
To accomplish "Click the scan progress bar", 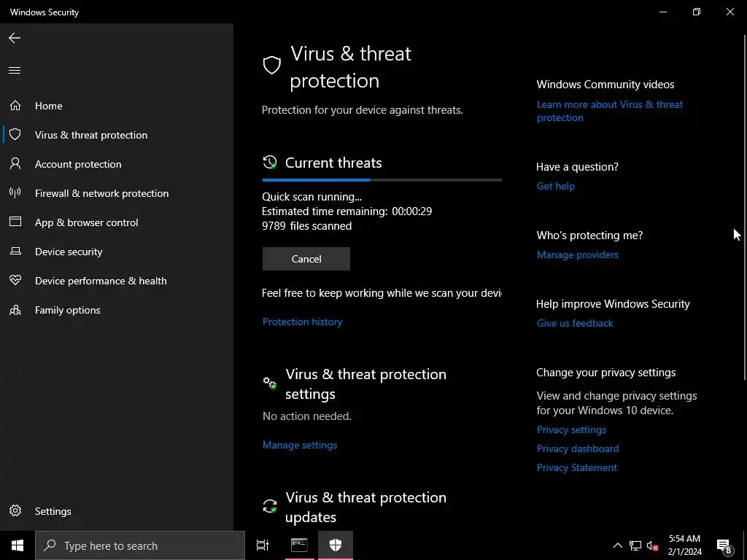I will pos(382,179).
